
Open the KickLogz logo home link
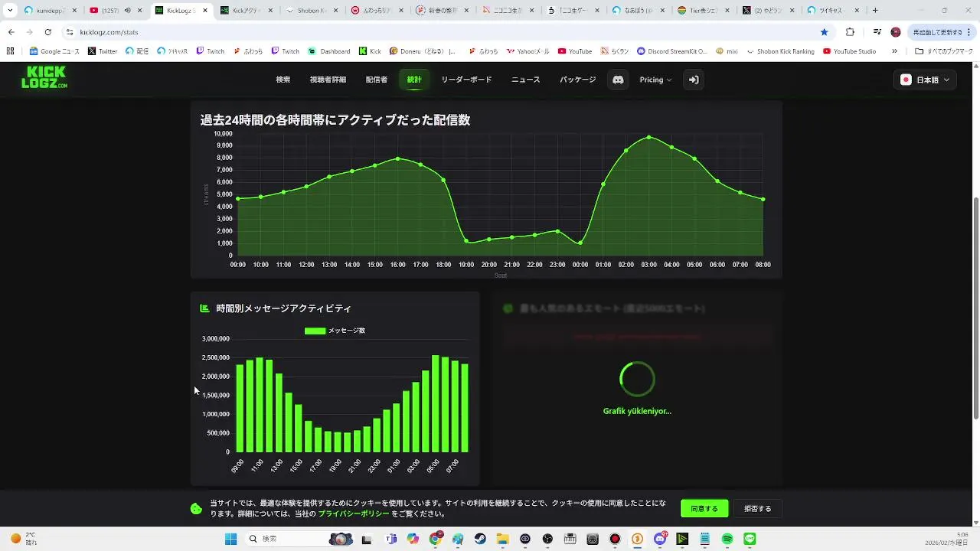(44, 77)
